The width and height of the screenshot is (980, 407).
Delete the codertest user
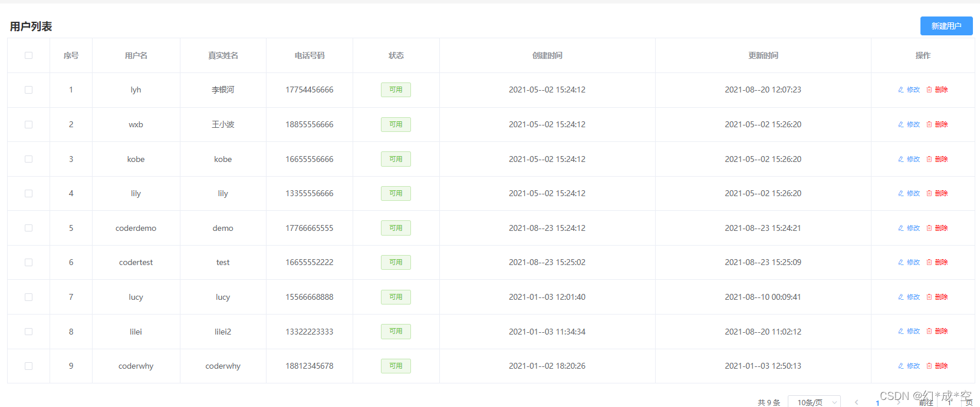coord(937,262)
